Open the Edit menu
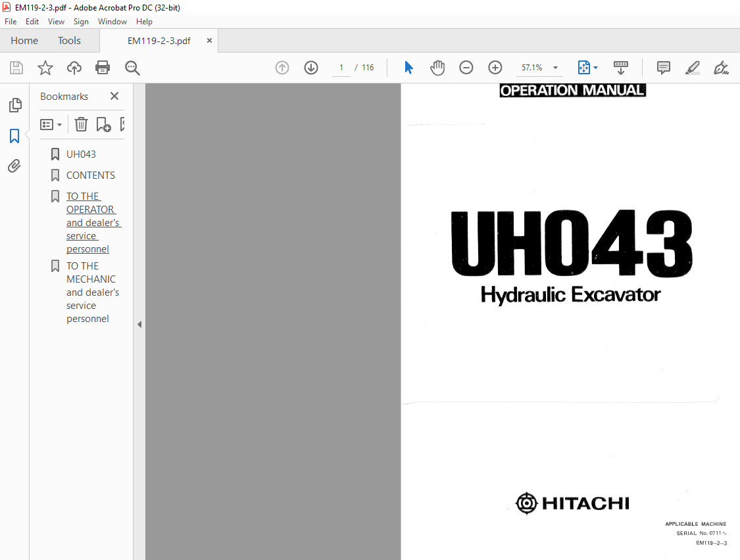 (32, 22)
